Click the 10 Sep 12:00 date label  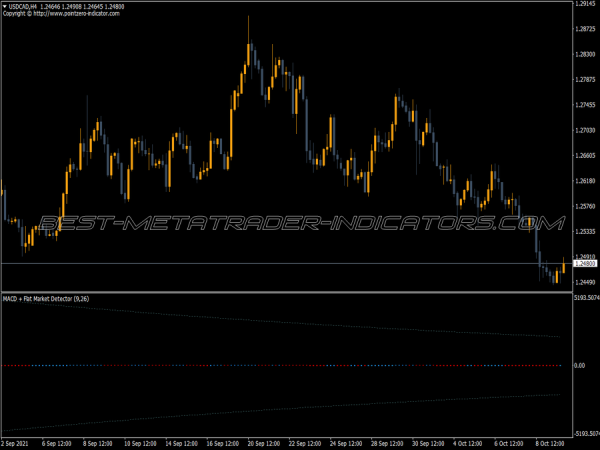[140, 444]
